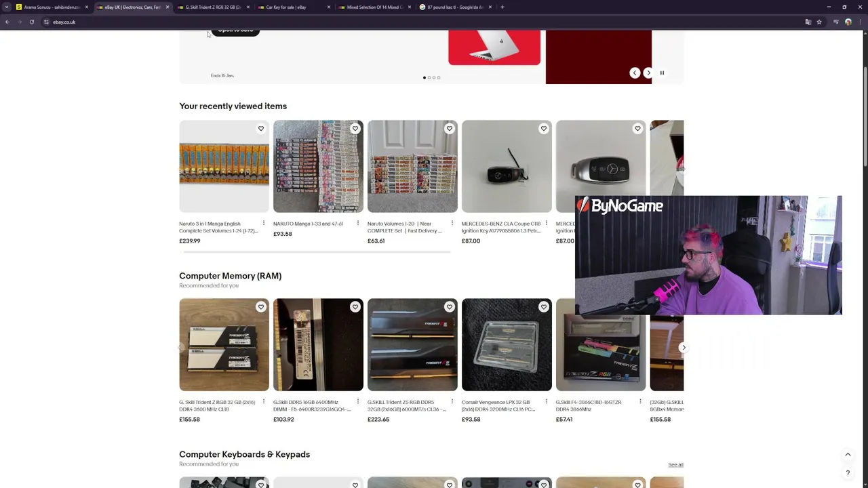View black Mercedes key fob photo
The image size is (868, 488).
(x=507, y=166)
